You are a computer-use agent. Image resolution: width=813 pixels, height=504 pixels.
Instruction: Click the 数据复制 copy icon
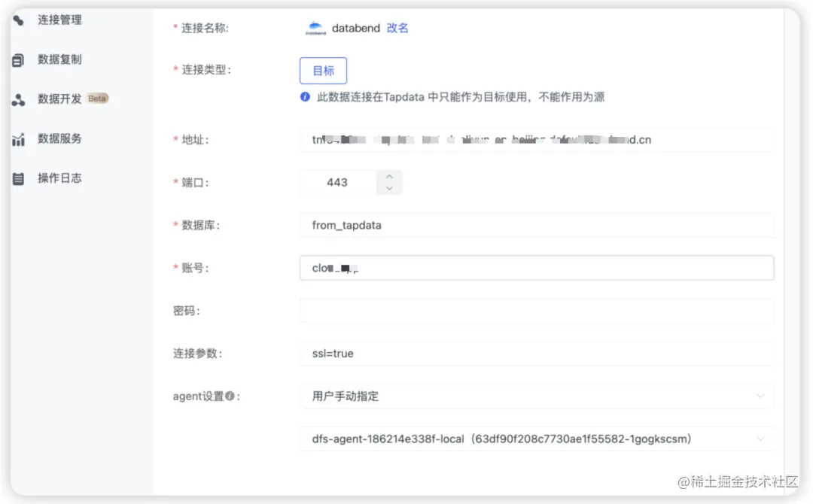point(17,60)
